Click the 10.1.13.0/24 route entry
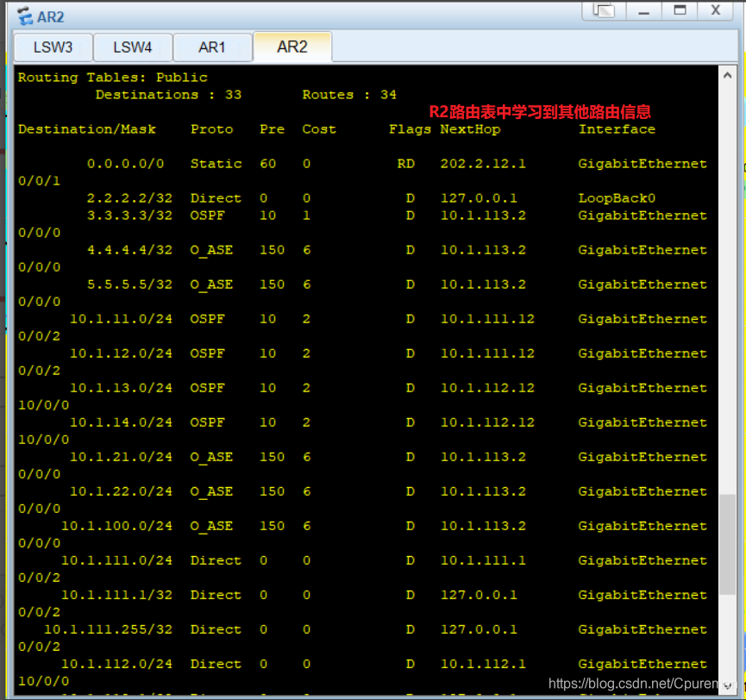This screenshot has width=746, height=700. (x=122, y=388)
